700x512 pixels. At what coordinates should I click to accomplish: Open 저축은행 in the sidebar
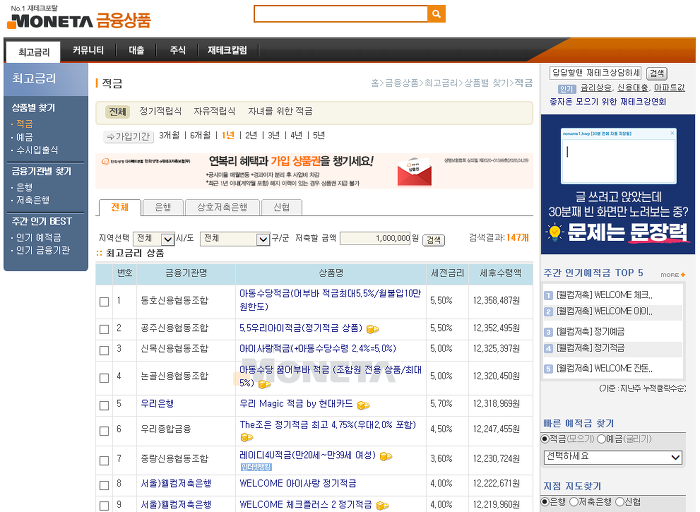click(x=33, y=200)
